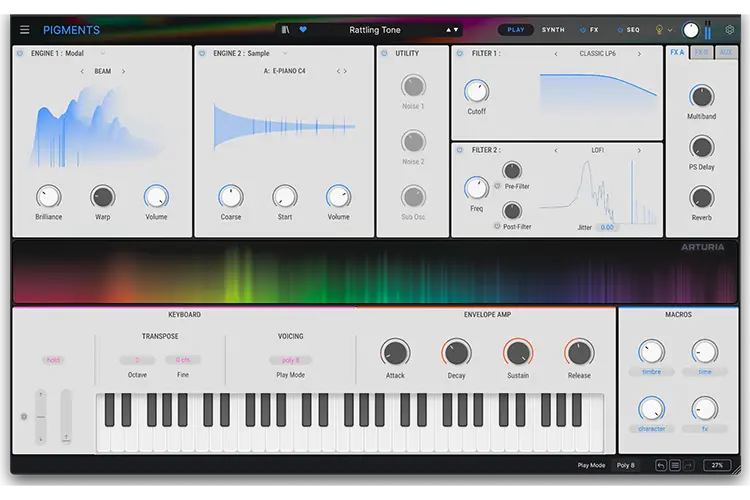This screenshot has height=500, width=750.
Task: Open the settings gear in top bar
Action: coord(729,30)
